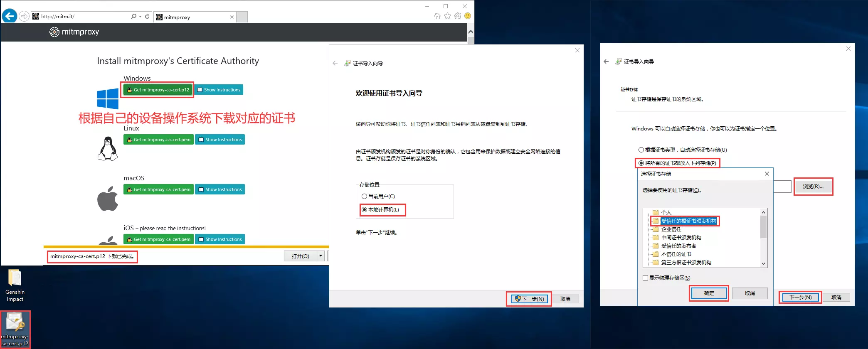The width and height of the screenshot is (868, 349).
Task: Show Instructions for Windows
Action: pyautogui.click(x=219, y=90)
